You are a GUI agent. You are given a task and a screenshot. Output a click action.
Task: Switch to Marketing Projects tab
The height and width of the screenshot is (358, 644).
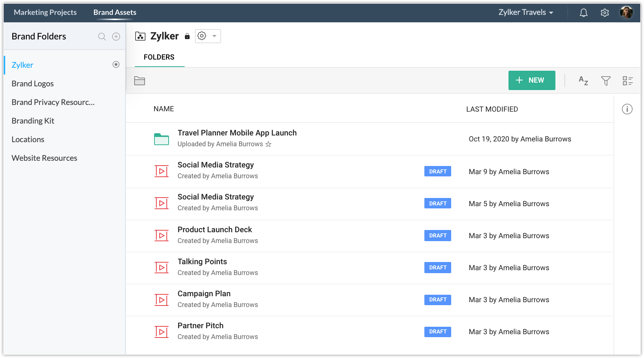pyautogui.click(x=45, y=12)
